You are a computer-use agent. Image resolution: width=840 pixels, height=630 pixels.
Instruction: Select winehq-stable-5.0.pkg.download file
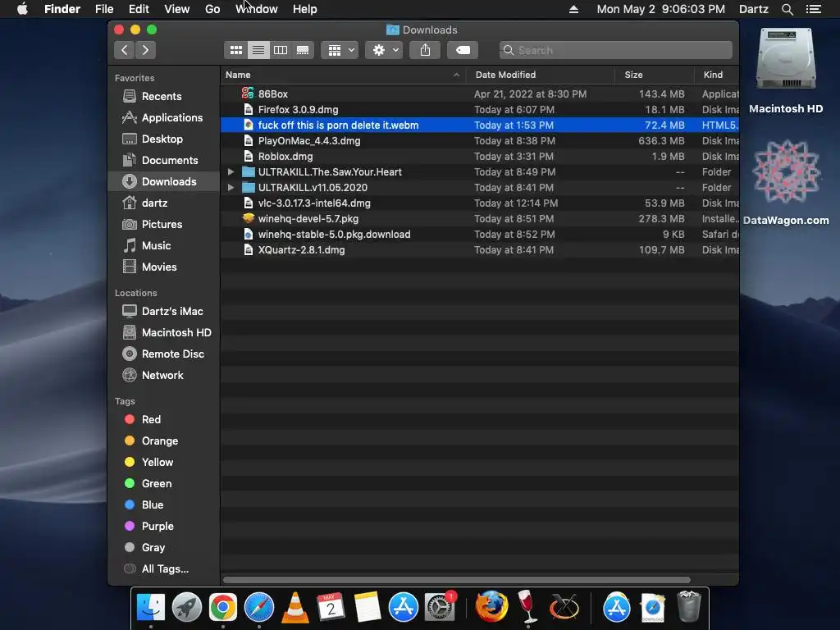(479, 234)
